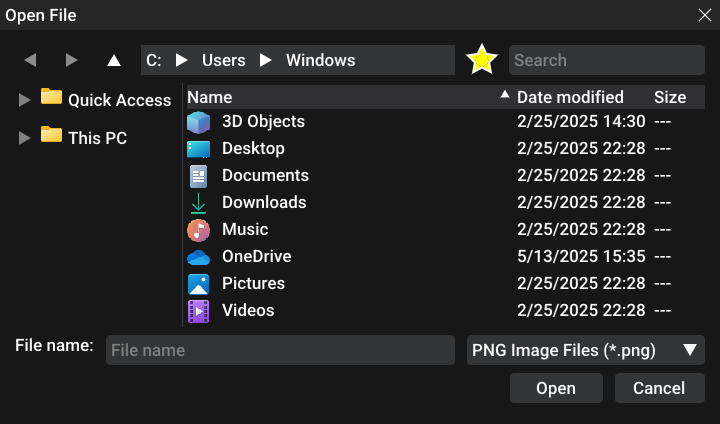
Task: Go forward with the right arrow
Action: 72,60
